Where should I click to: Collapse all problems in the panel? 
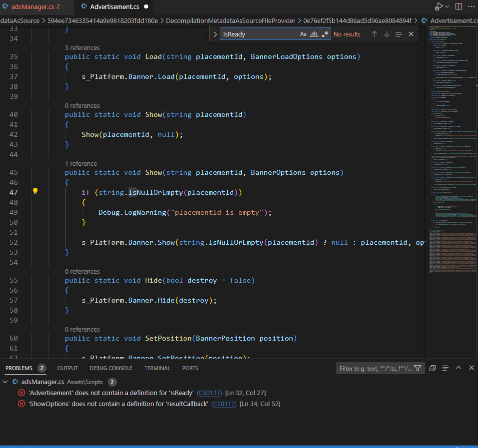[x=432, y=368]
